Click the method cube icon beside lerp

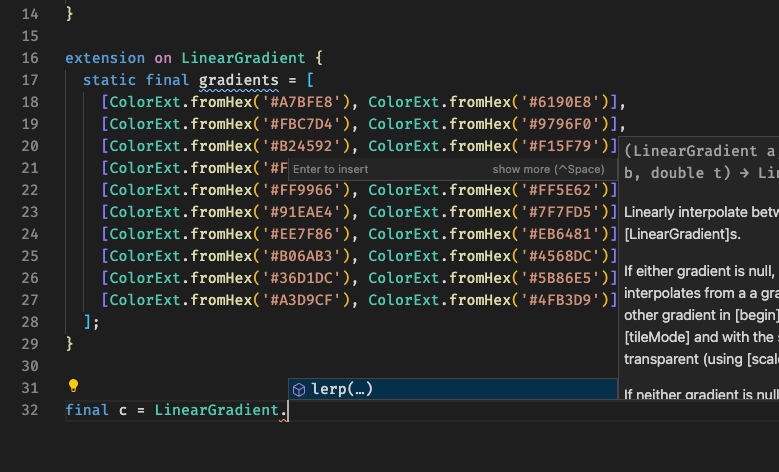pos(298,389)
